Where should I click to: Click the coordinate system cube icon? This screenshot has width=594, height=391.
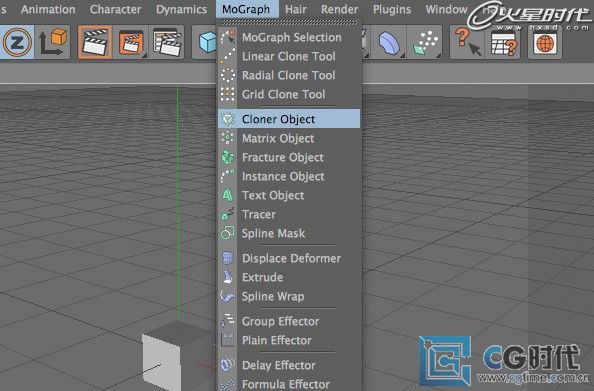coord(53,42)
